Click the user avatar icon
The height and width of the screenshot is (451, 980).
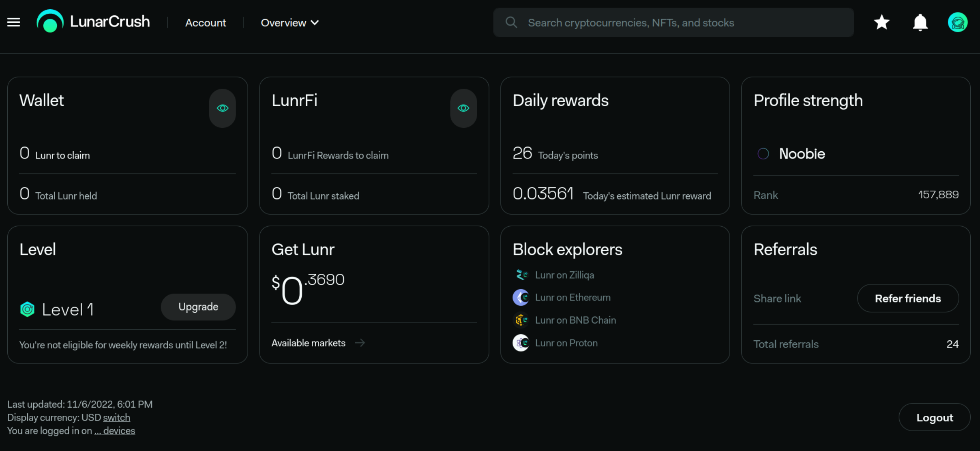[957, 22]
